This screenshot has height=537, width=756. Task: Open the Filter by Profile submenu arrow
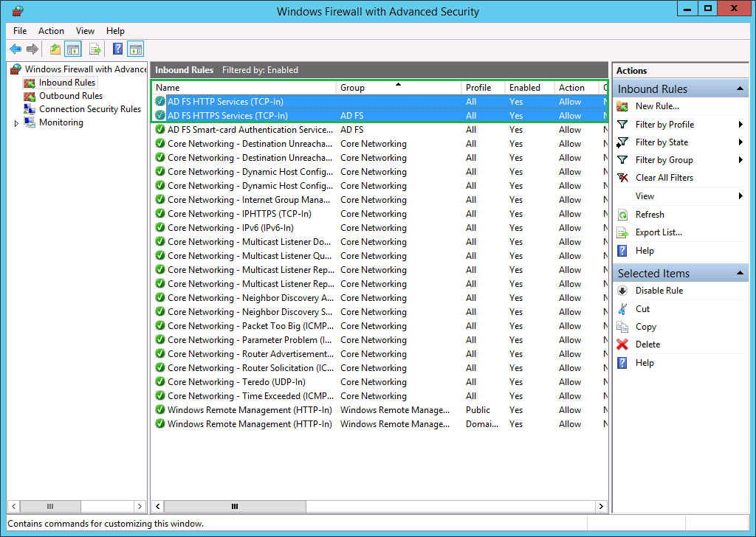[x=740, y=125]
